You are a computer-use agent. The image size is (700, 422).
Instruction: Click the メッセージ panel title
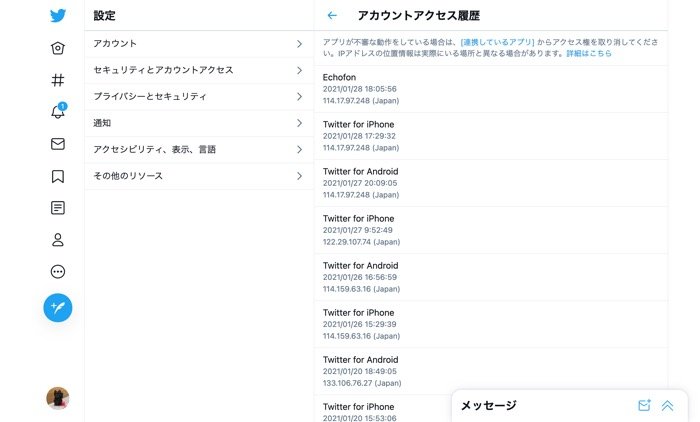[x=488, y=405]
